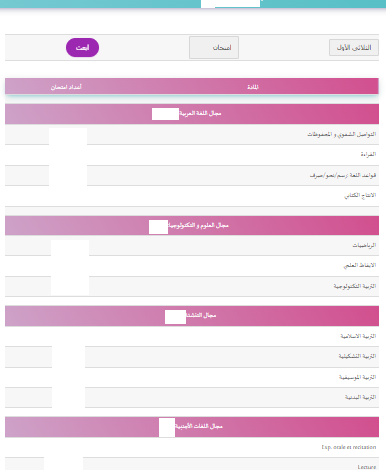
Task: Select the القراءة subject row
Action: 192,155
